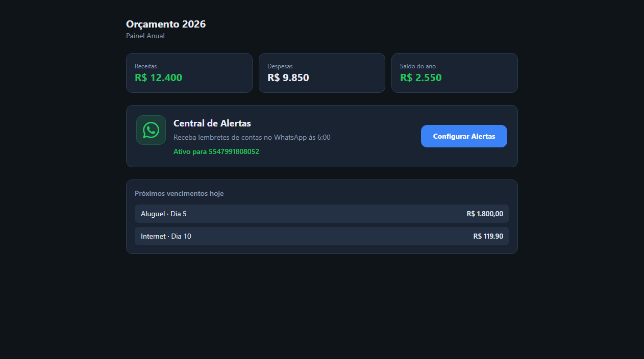Open Configurar Alertas button

464,136
